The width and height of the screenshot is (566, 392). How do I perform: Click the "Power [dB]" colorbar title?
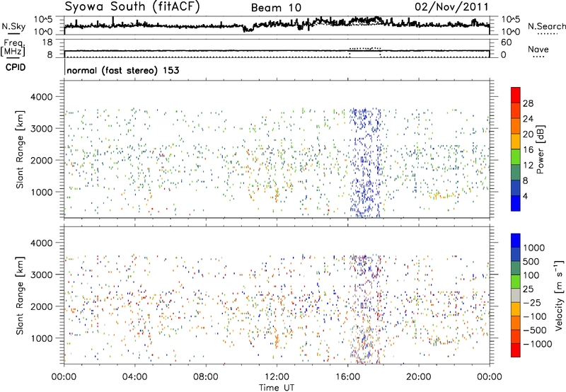[x=541, y=149]
